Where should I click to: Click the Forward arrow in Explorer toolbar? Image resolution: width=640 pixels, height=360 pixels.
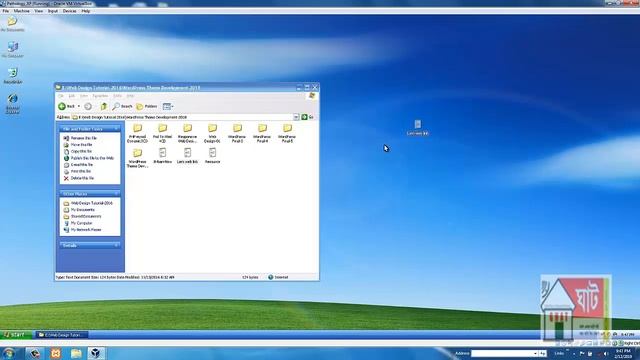coord(88,106)
